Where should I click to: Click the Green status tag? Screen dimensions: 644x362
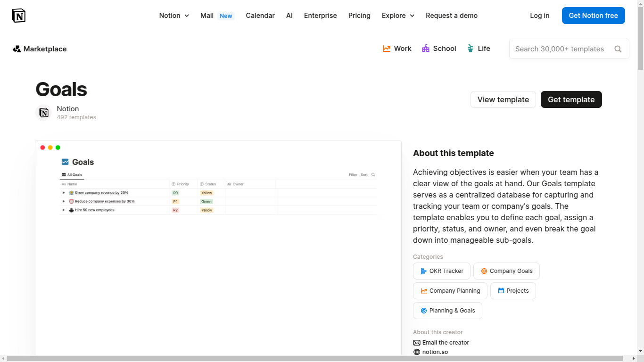tap(206, 202)
